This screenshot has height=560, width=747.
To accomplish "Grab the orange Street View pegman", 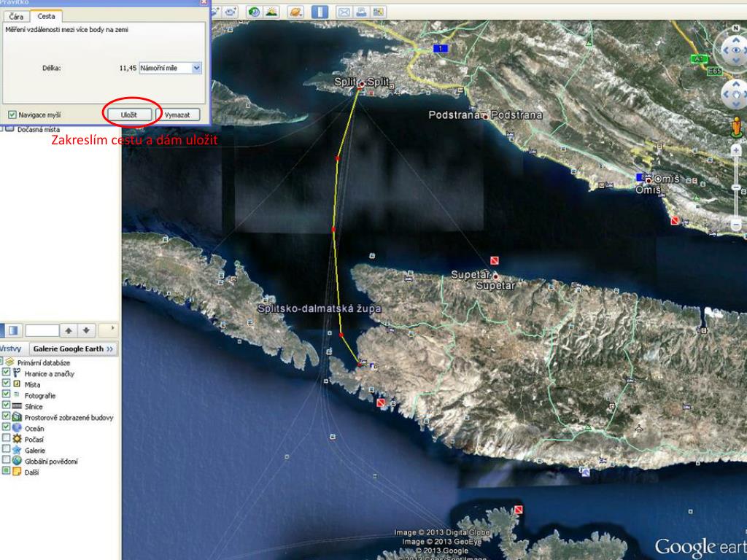I will coord(737,127).
